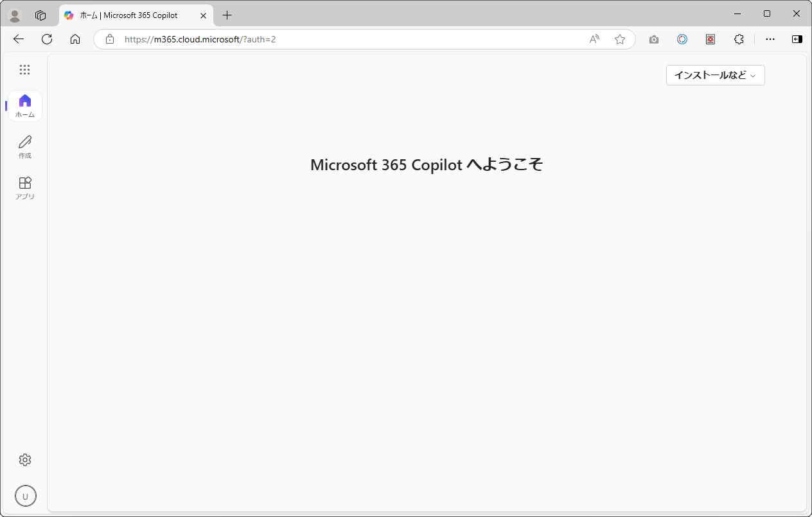
Task: Open the browser profile icon
Action: [x=15, y=15]
